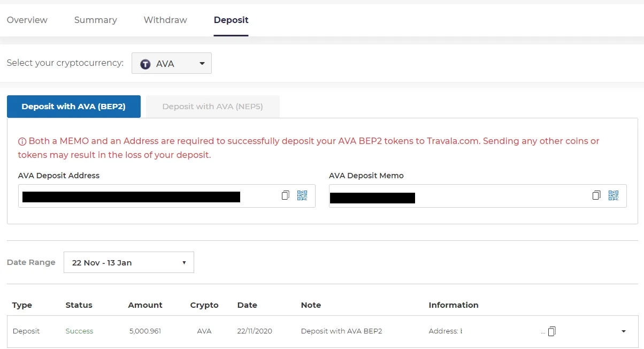
Task: Click the AVA Deposit Memo field
Action: tap(478, 196)
